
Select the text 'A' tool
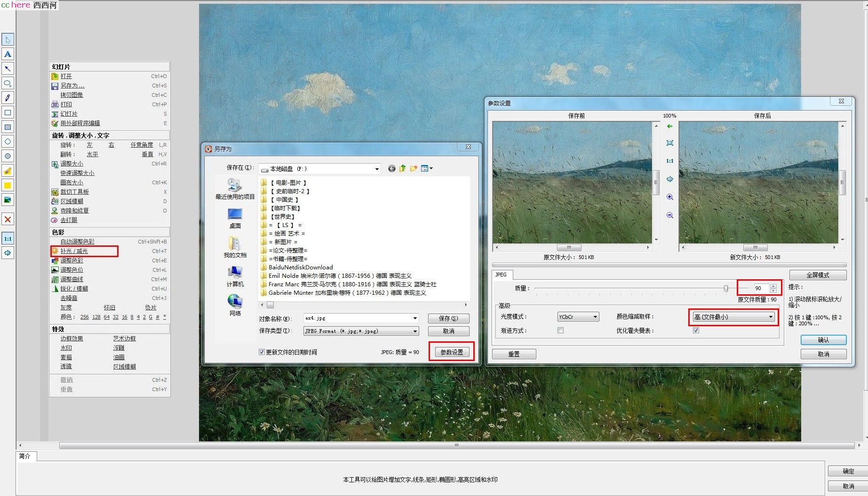coord(8,54)
